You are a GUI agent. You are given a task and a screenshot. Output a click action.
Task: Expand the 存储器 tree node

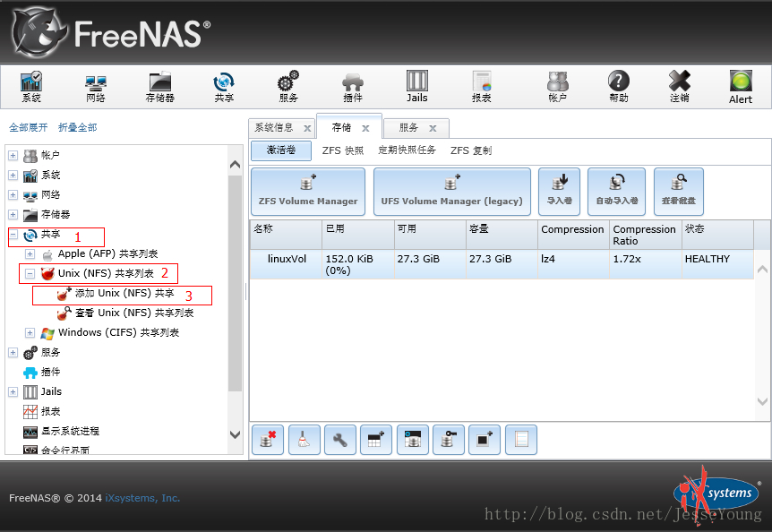click(x=13, y=215)
